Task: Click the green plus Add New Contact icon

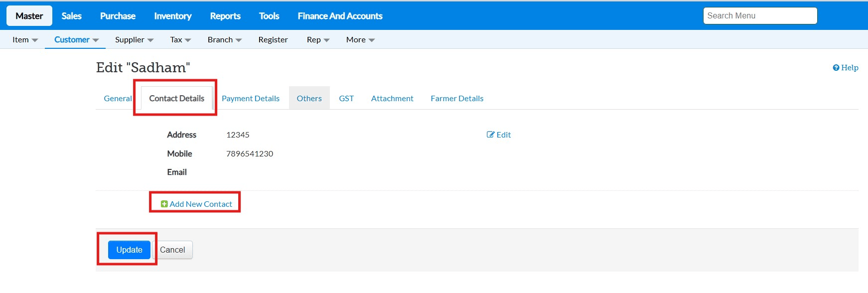Action: click(x=164, y=204)
